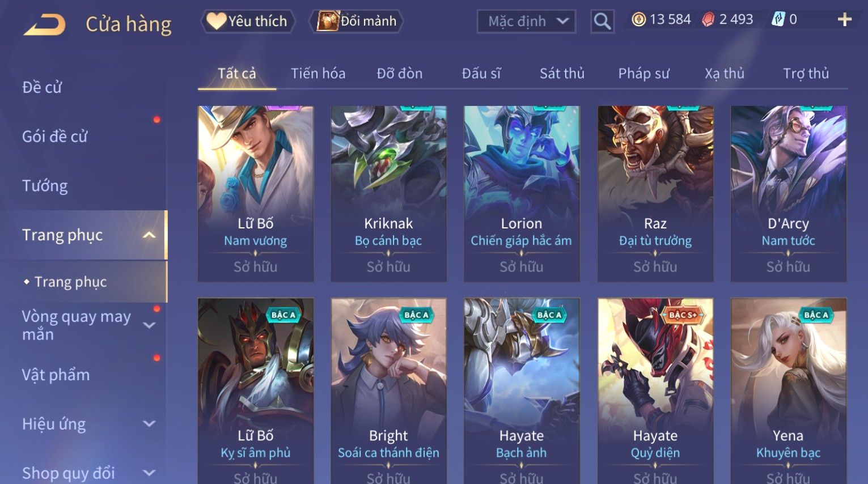Click the plus icon to add currency
The width and height of the screenshot is (868, 484).
[x=844, y=20]
